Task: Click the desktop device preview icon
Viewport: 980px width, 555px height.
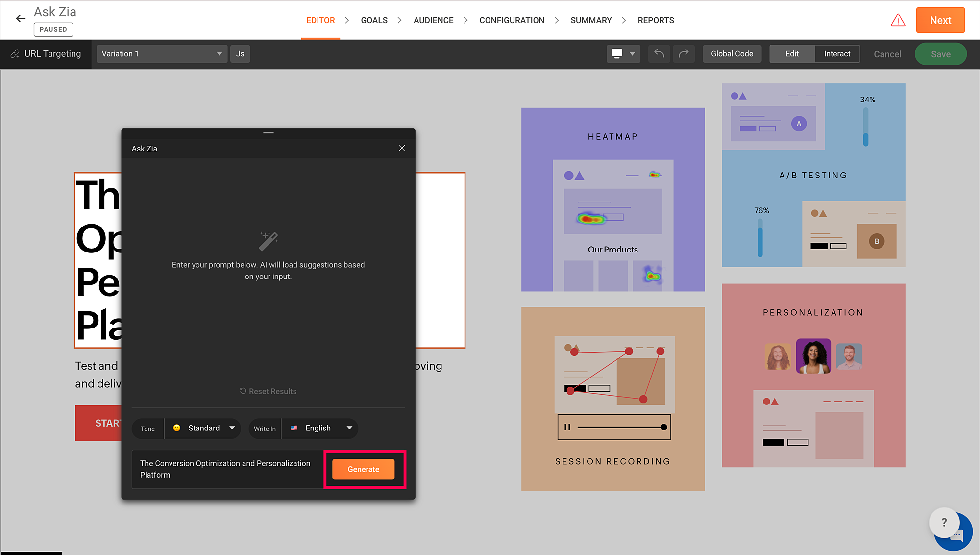Action: (617, 53)
